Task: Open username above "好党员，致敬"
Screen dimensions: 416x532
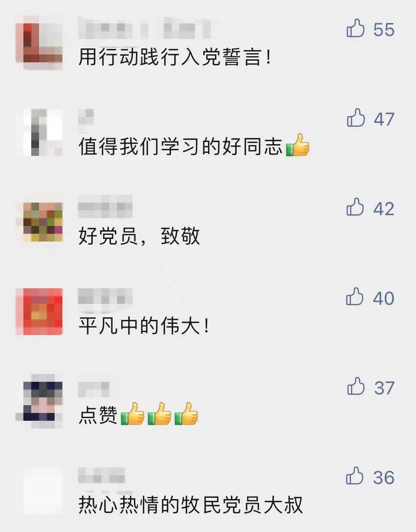Action: pyautogui.click(x=105, y=206)
